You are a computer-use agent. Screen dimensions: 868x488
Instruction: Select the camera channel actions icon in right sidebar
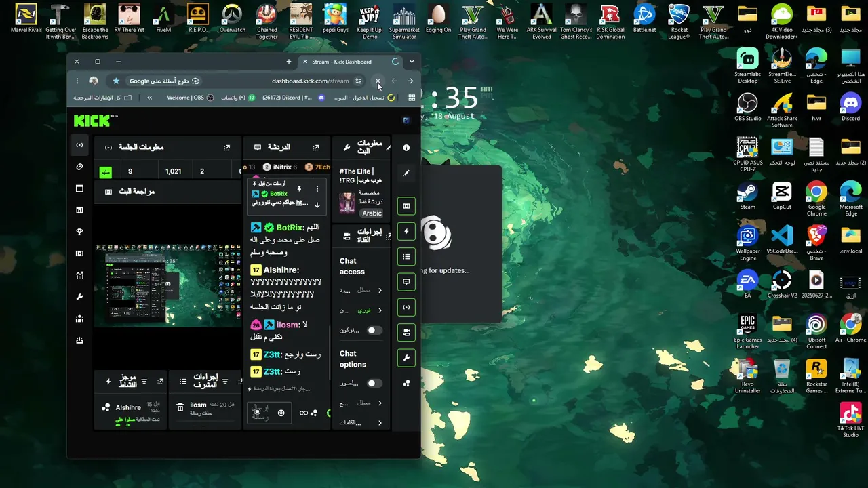click(406, 332)
